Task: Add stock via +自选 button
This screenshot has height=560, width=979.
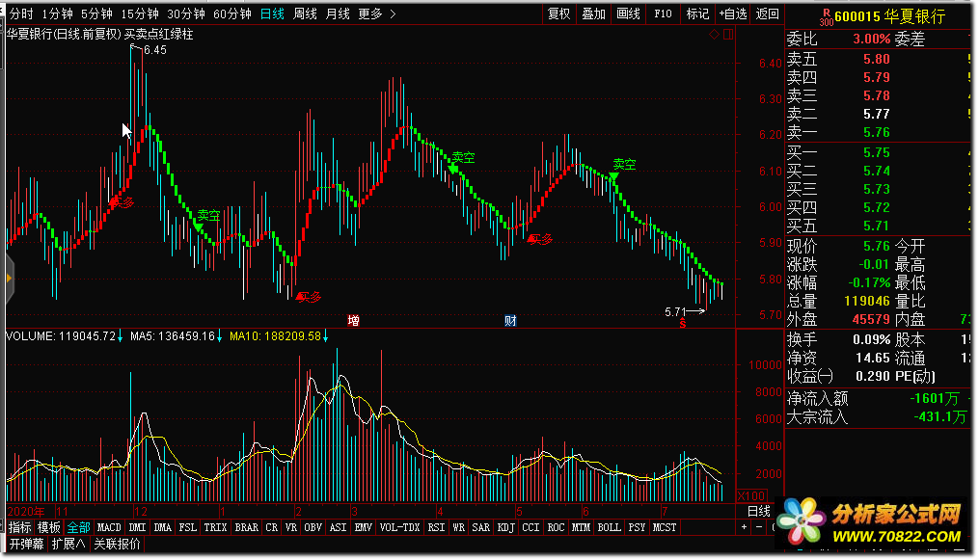Action: 732,13
